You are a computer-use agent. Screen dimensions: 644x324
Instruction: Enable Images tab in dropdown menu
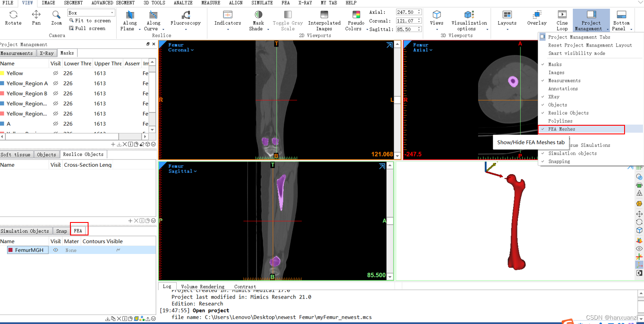(556, 73)
